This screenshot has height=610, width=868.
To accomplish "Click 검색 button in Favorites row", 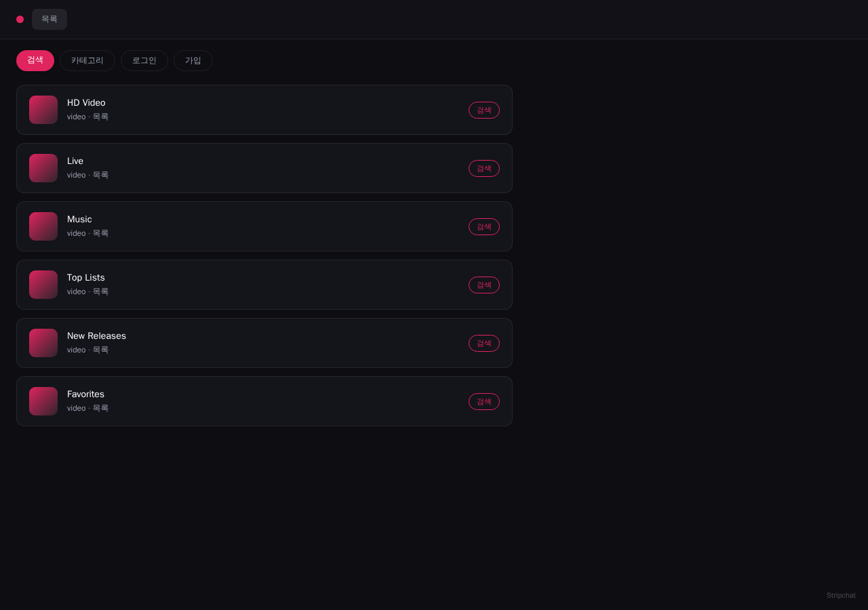I will point(484,401).
